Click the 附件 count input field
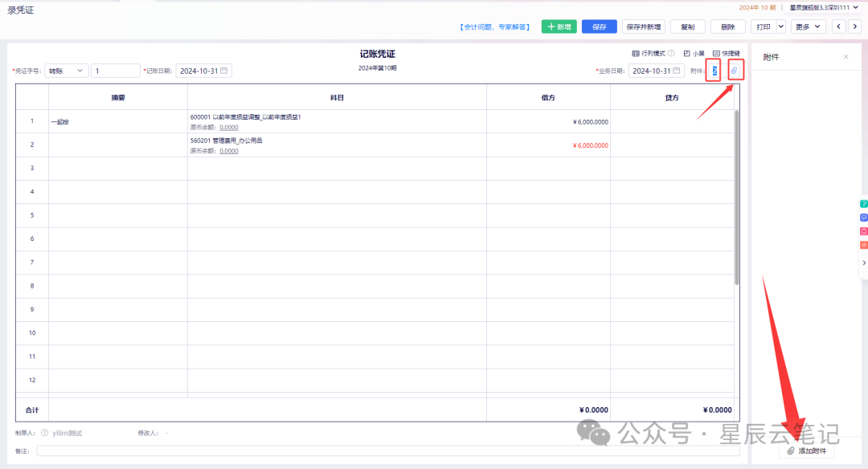 (x=714, y=71)
